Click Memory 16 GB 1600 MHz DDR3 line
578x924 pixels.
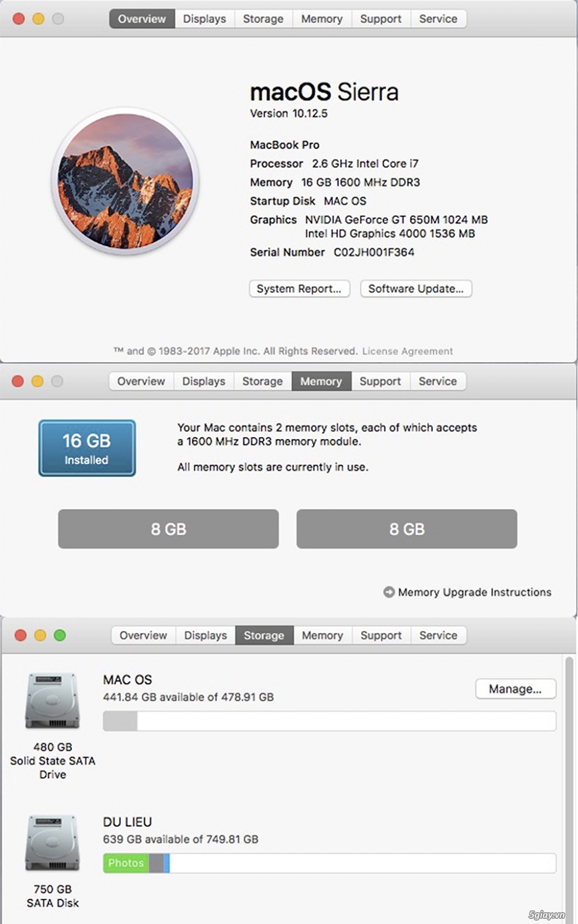[335, 182]
